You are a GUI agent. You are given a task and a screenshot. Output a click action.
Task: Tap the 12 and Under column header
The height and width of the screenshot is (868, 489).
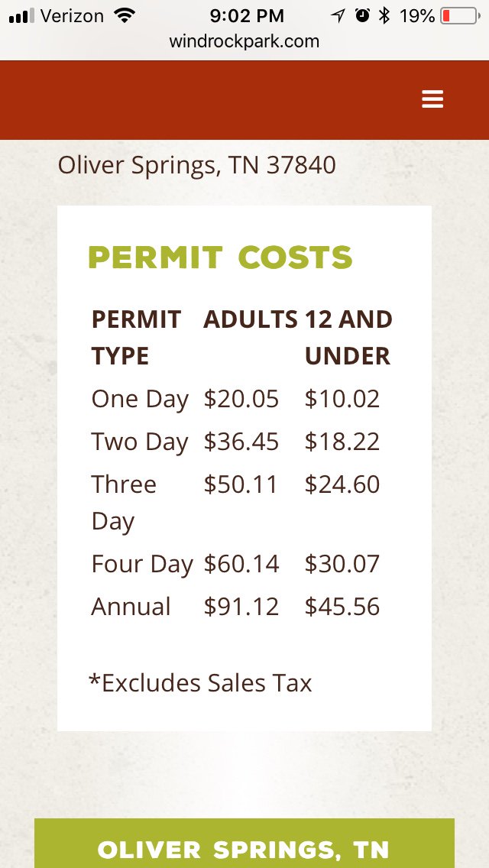[x=348, y=337]
